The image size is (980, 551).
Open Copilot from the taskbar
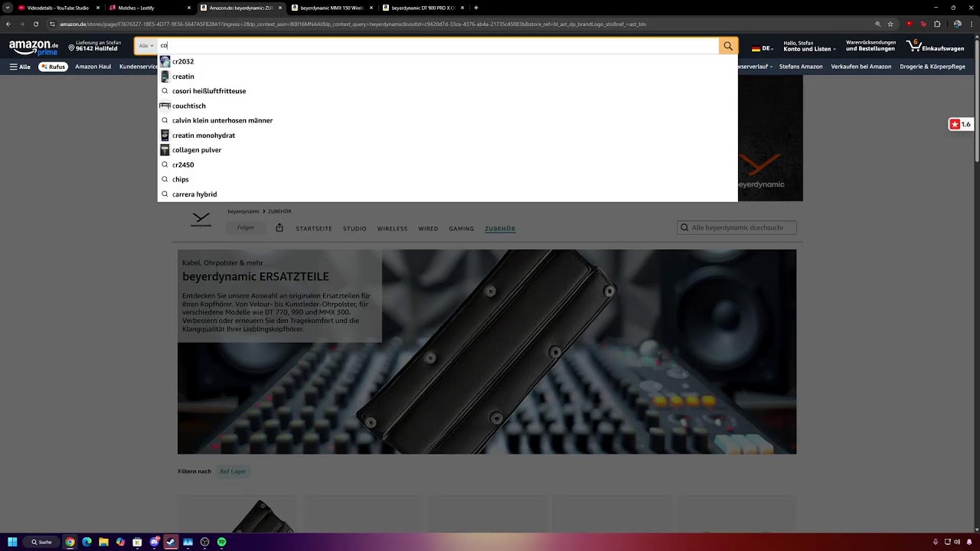point(120,542)
